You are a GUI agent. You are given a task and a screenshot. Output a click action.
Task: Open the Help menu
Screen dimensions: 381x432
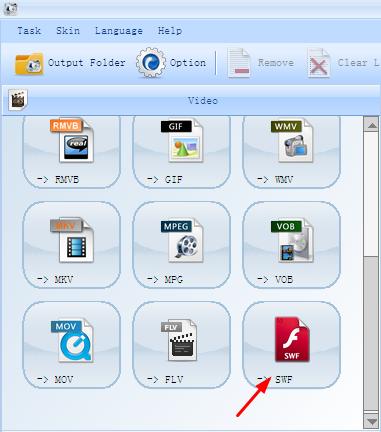click(x=170, y=31)
